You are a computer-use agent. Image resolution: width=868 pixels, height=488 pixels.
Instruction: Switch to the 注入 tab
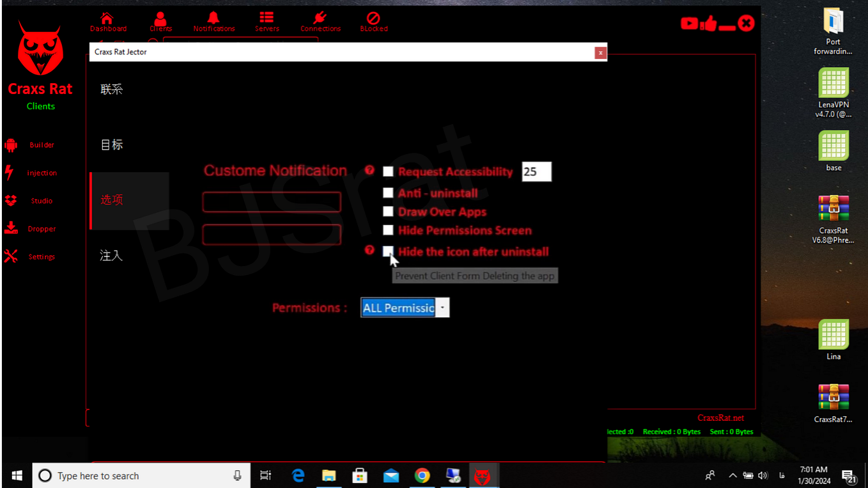pyautogui.click(x=111, y=255)
